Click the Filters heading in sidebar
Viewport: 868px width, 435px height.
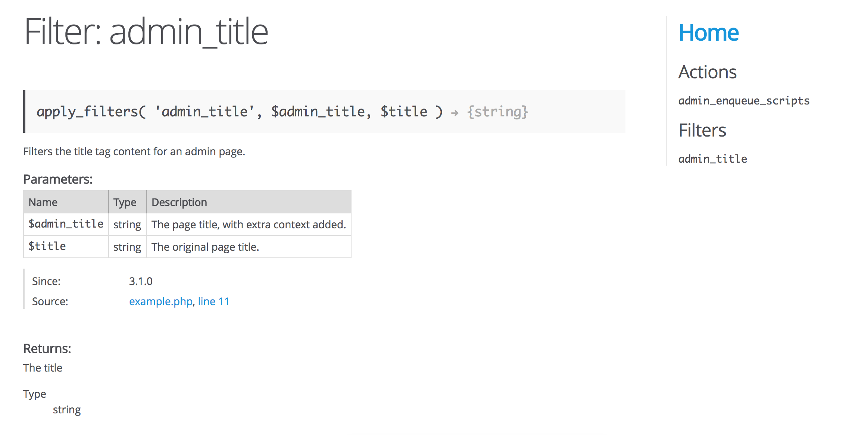click(x=702, y=131)
